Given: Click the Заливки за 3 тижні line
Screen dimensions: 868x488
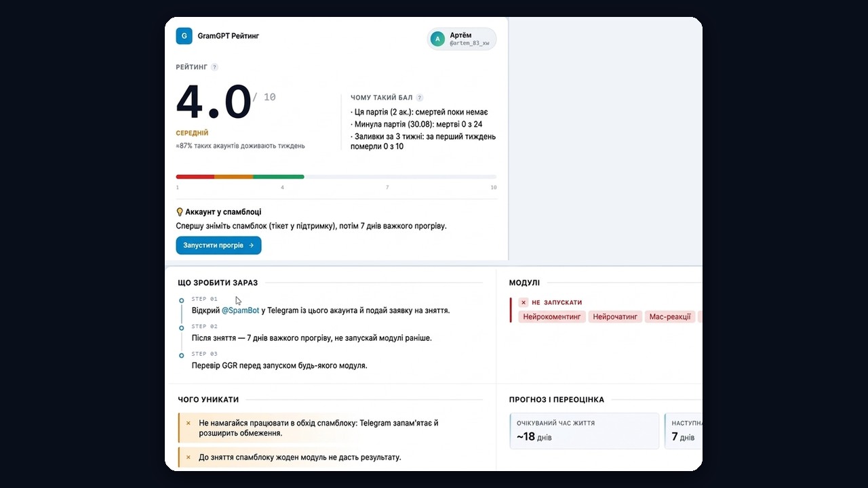Looking at the screenshot, I should pyautogui.click(x=423, y=141).
